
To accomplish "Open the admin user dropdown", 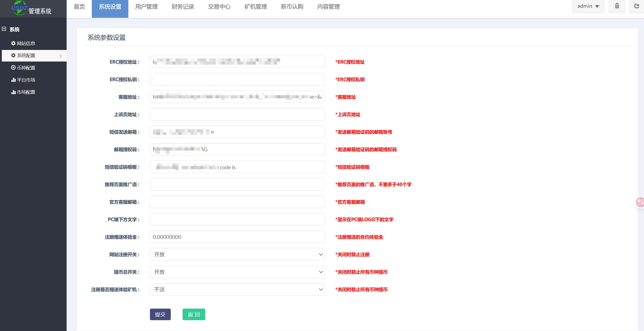I will click(x=588, y=6).
